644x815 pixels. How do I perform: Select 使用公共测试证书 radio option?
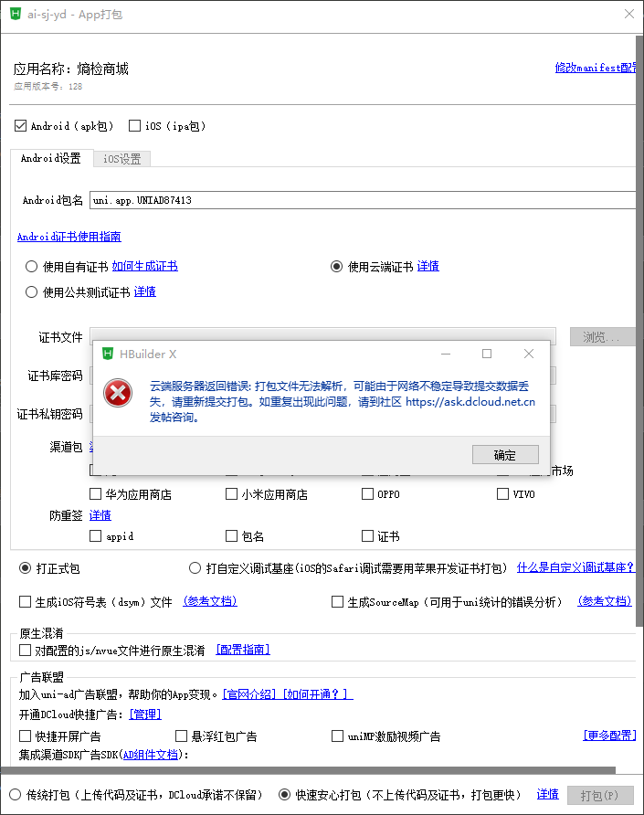pos(31,292)
